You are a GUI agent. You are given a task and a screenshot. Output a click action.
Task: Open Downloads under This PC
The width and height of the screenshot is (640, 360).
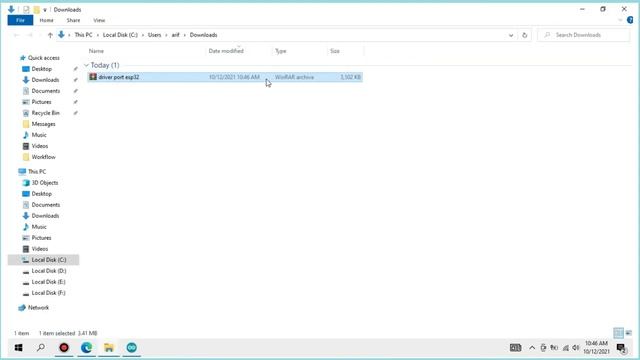(x=45, y=216)
